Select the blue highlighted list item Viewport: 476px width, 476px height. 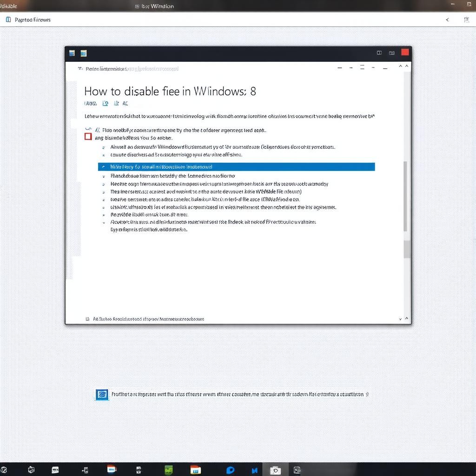(x=236, y=166)
